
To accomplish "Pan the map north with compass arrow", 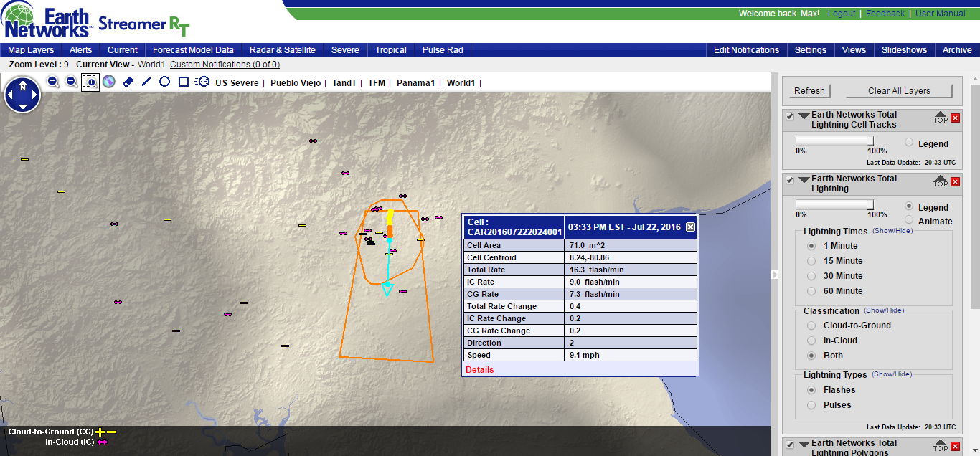I will (x=22, y=85).
